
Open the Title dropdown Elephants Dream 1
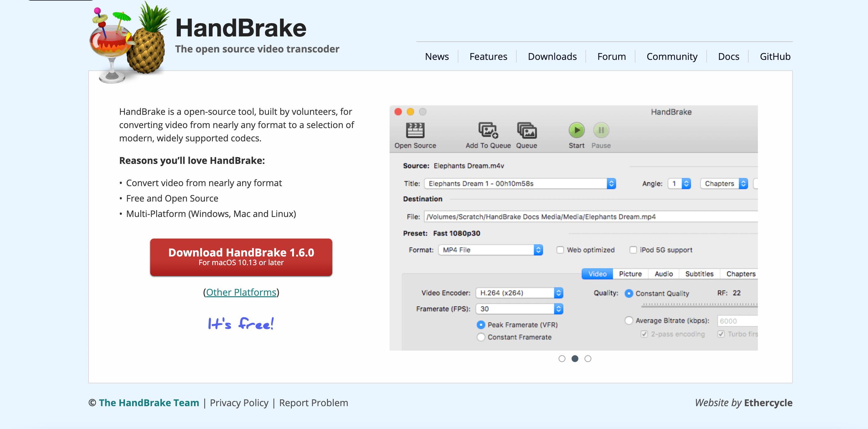(x=520, y=183)
